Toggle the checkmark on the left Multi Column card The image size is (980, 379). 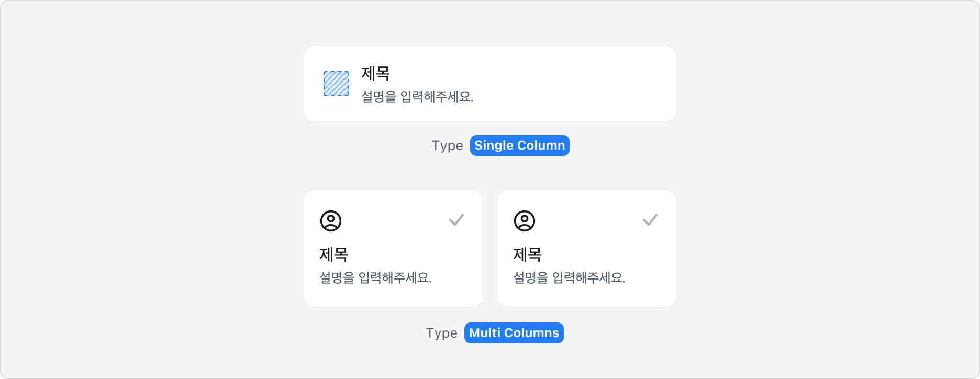tap(456, 221)
